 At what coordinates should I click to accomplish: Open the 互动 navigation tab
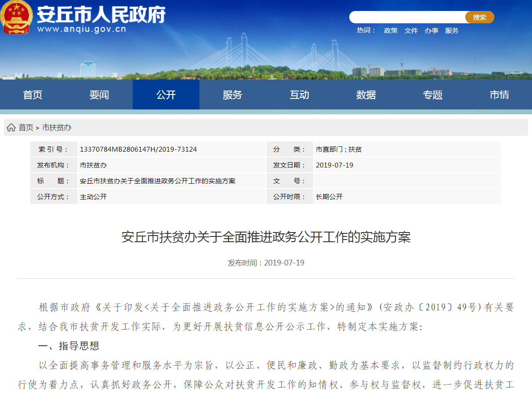coord(300,94)
